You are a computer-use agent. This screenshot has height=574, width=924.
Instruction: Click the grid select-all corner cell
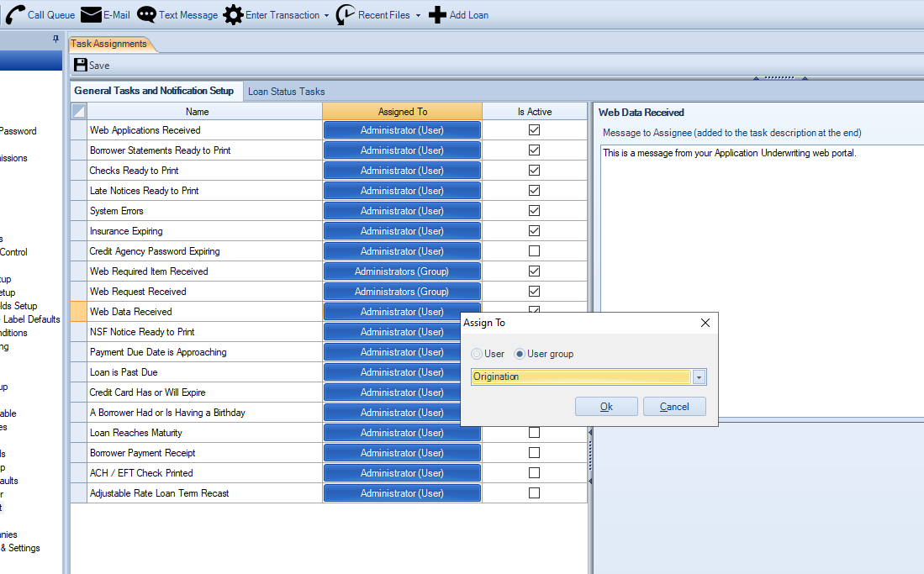tap(79, 111)
